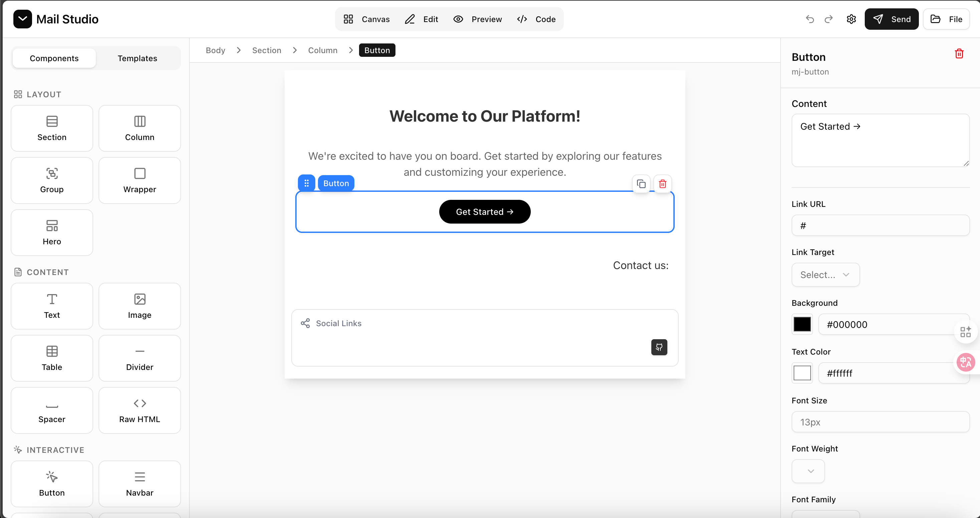Duplicate the selected button block

641,184
